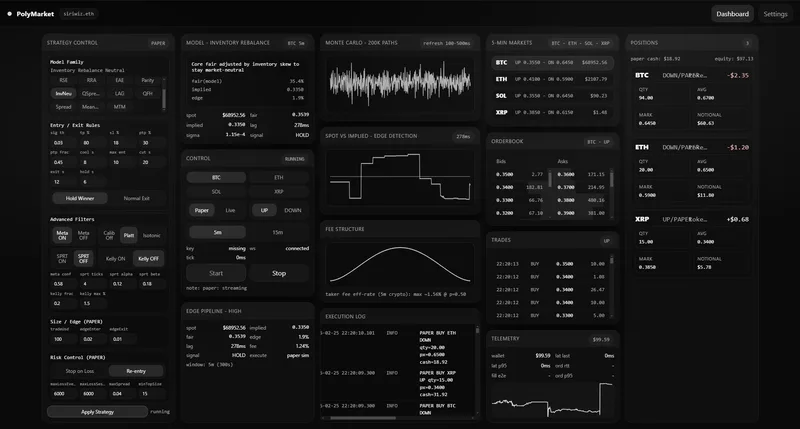Select the SOL row in 5-Min Markets
Image resolution: width=800 pixels, height=429 pixels.
pyautogui.click(x=552, y=95)
